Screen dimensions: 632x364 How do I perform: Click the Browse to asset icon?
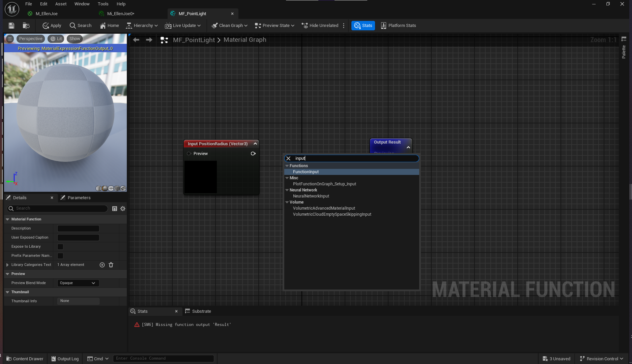26,26
